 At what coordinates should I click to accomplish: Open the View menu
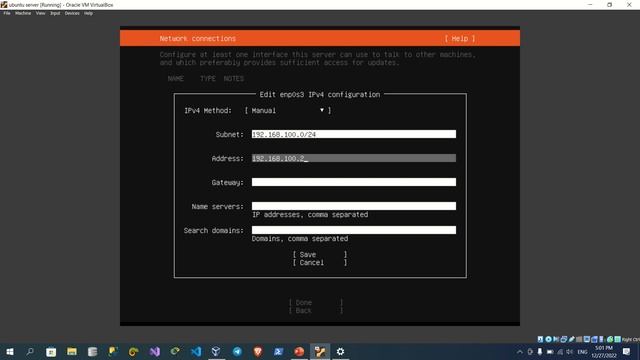pos(40,13)
